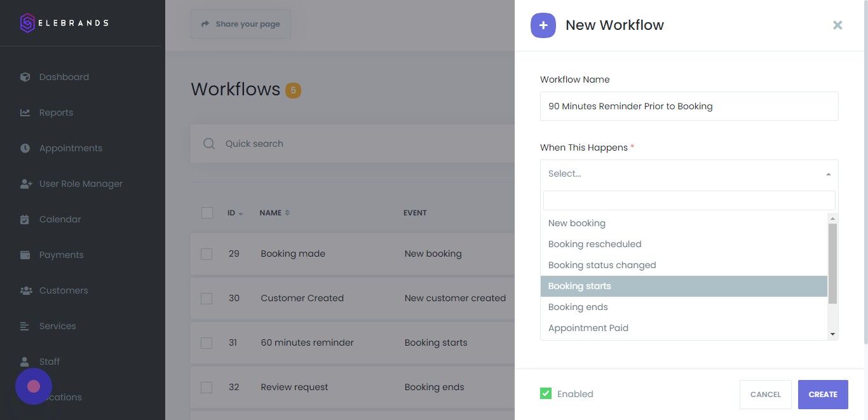Click Share your page button
Image resolution: width=868 pixels, height=420 pixels.
pos(241,24)
